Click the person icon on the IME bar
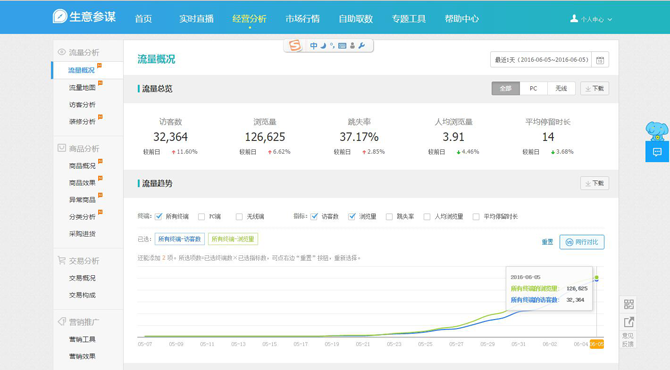 353,46
